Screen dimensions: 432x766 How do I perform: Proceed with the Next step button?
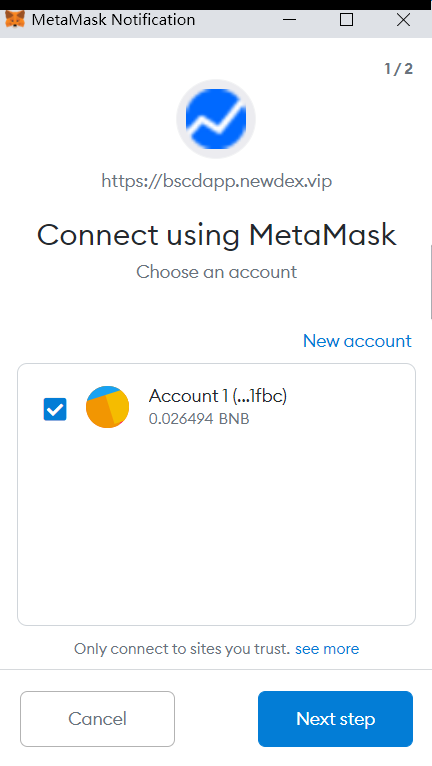(x=335, y=719)
